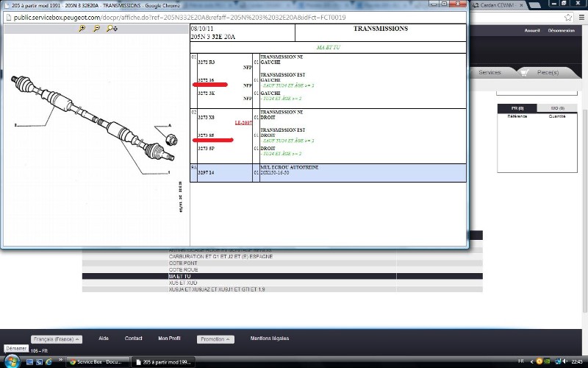Click the ECROU AUTOFREINE description cell
The image size is (588, 368).
coord(362,173)
